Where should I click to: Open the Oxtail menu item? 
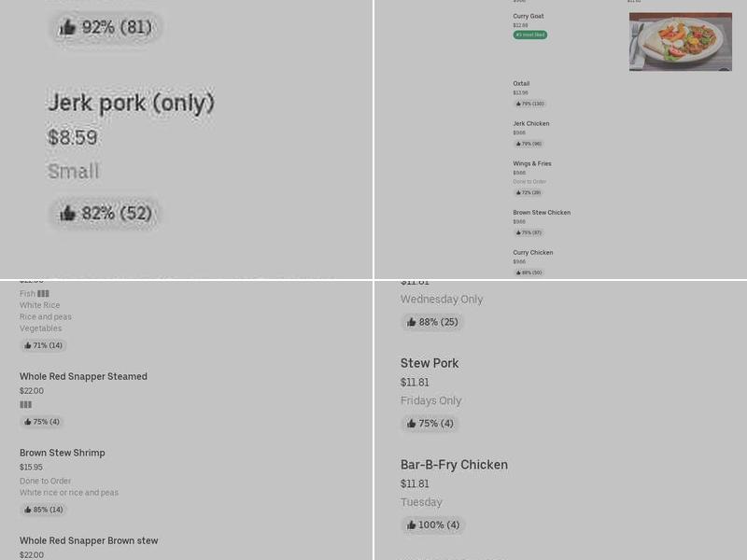pos(521,84)
